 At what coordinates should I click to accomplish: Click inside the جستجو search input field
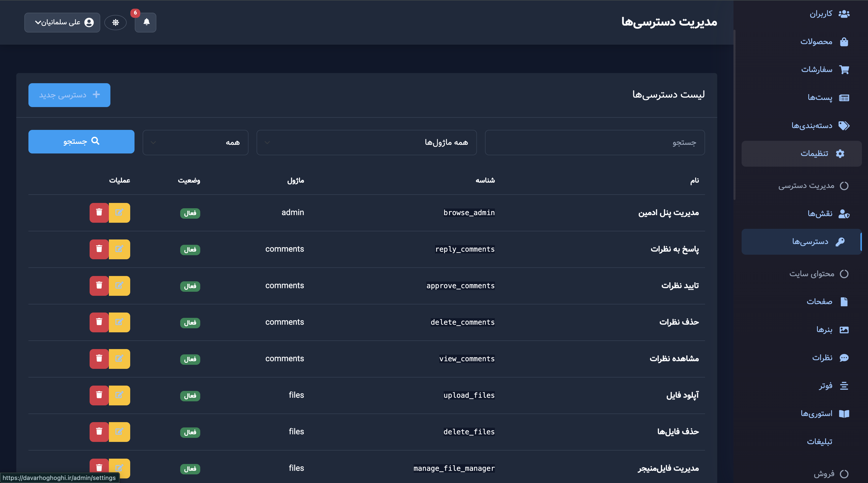point(594,142)
